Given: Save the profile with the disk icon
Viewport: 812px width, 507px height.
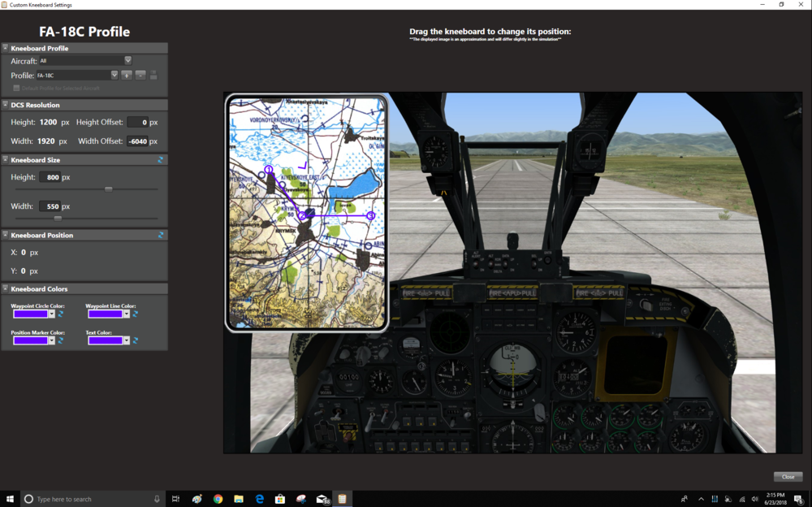Looking at the screenshot, I should [153, 76].
